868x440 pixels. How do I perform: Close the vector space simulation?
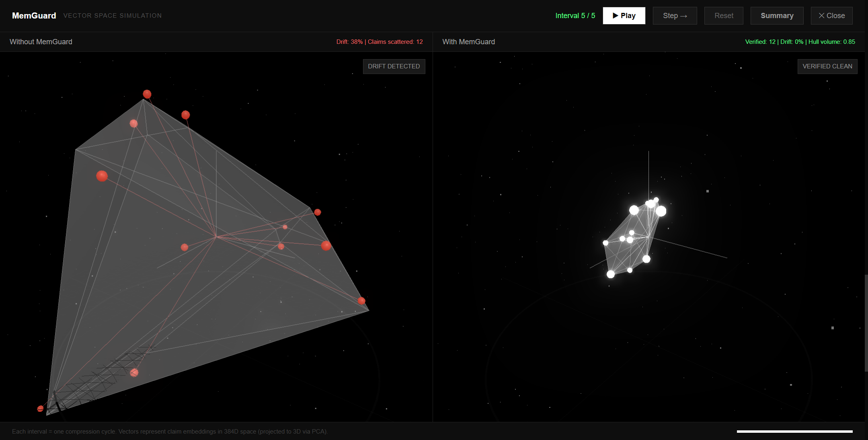(831, 16)
